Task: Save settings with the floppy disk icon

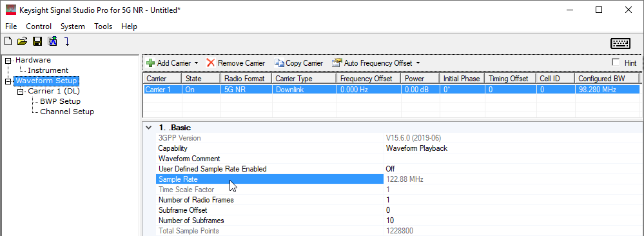Action: coord(37,41)
